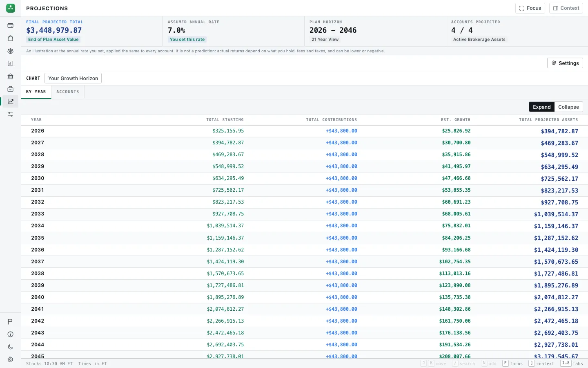Switch to the Accounts tab

tap(68, 92)
